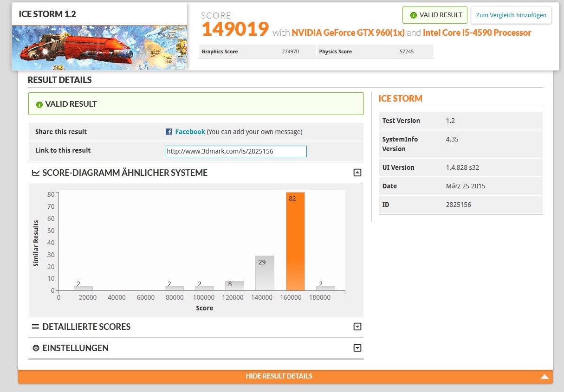Click the ICE STORM 1.2 title
This screenshot has width=564, height=392.
click(47, 14)
